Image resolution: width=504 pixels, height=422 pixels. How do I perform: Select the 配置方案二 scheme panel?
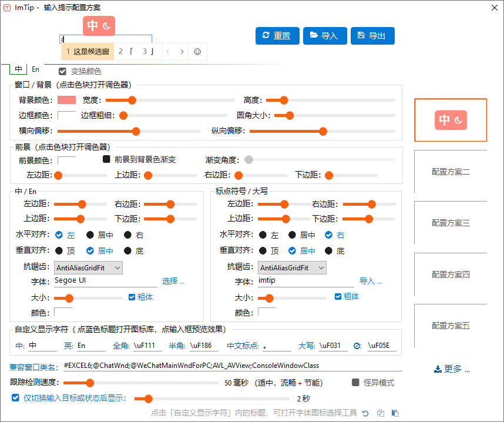451,170
